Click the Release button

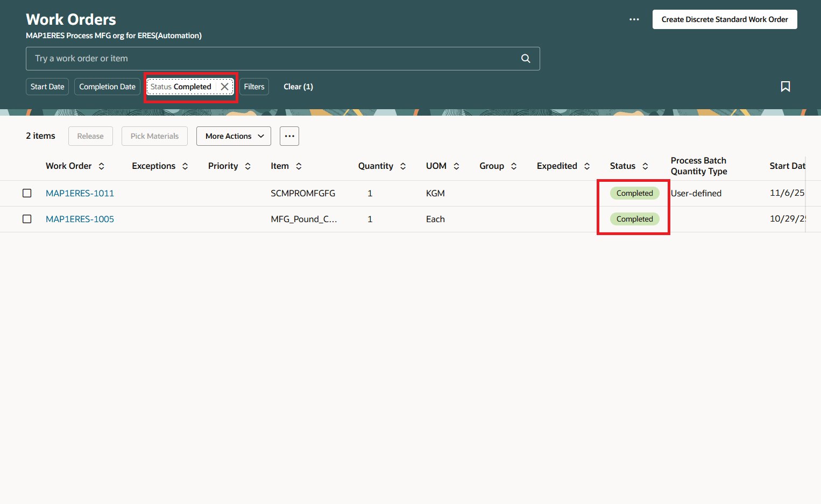[90, 136]
